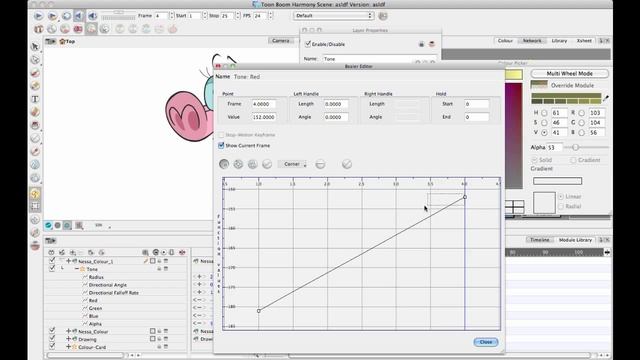The image size is (640, 360).
Task: Select the arrow Select tool in left toolbar
Action: pos(36,47)
